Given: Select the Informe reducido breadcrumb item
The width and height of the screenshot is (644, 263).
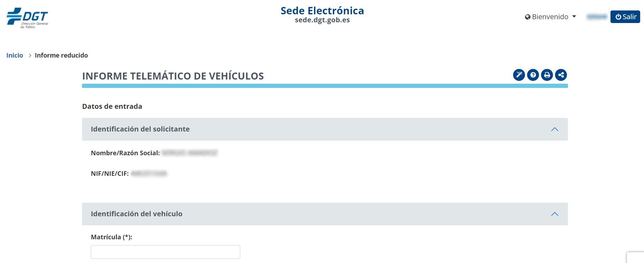Looking at the screenshot, I should 61,55.
